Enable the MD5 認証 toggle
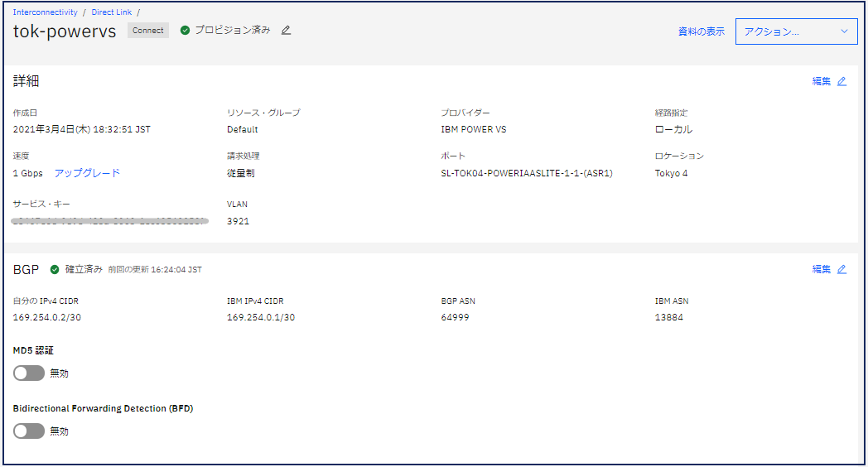The height and width of the screenshot is (467, 868). coord(29,373)
